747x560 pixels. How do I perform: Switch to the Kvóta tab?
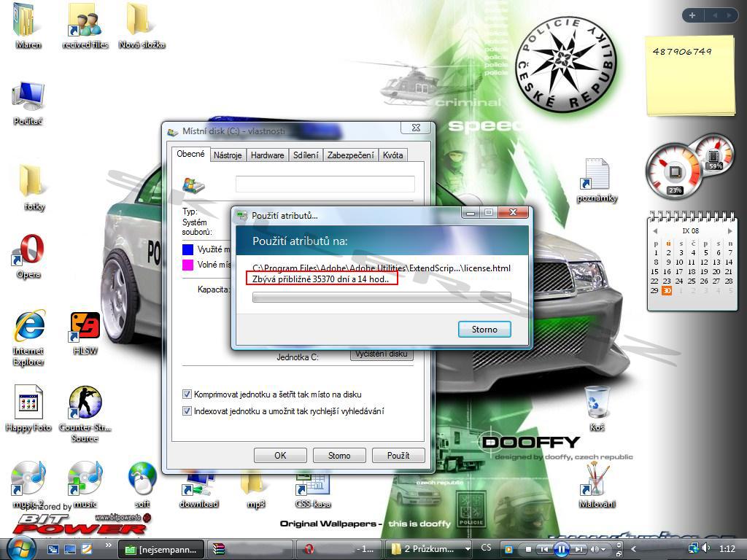pyautogui.click(x=393, y=155)
